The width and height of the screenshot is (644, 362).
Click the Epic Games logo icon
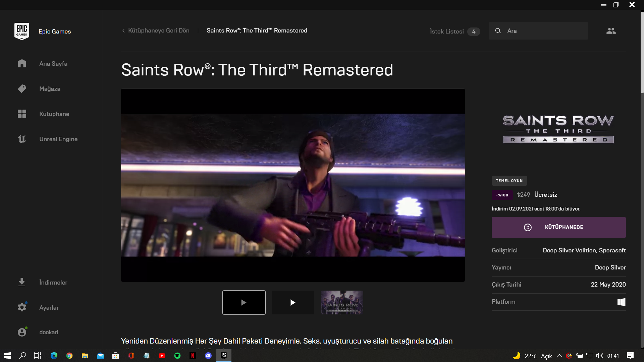(22, 31)
